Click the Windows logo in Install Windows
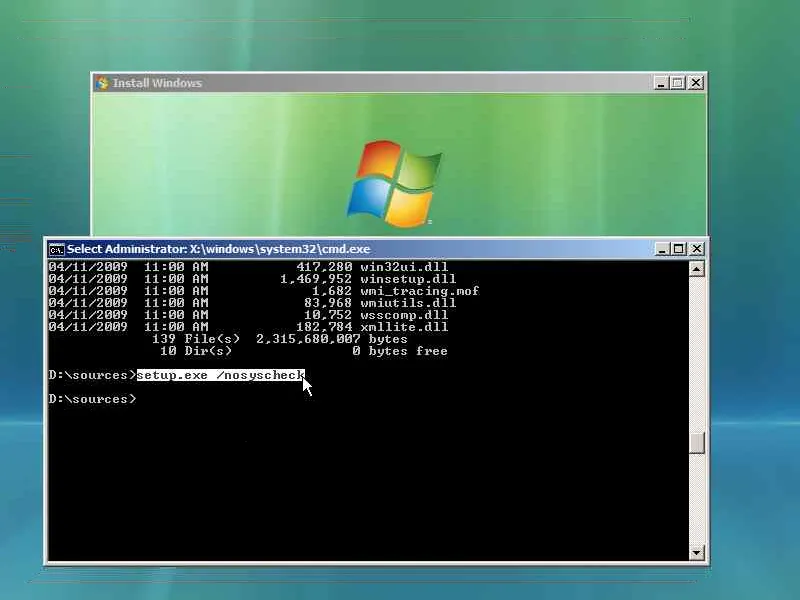This screenshot has width=800, height=600. pyautogui.click(x=394, y=184)
